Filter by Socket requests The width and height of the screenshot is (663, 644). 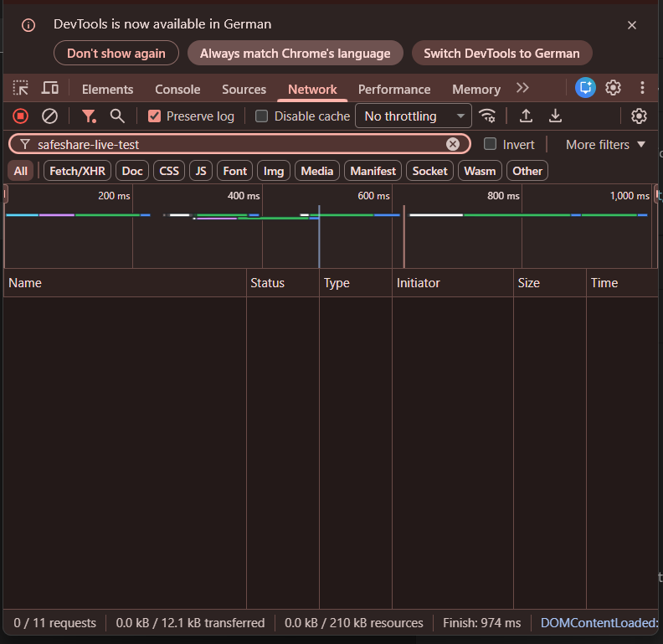[x=429, y=171]
